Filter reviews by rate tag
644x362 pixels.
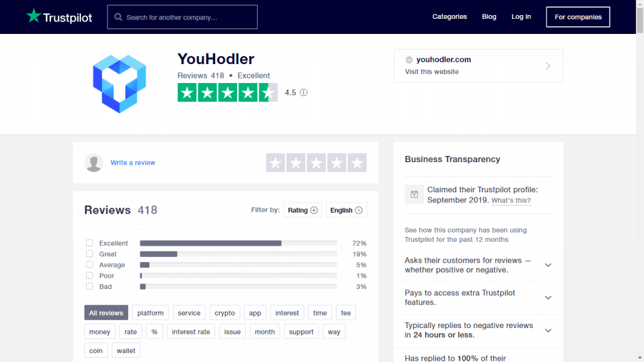coord(131,332)
